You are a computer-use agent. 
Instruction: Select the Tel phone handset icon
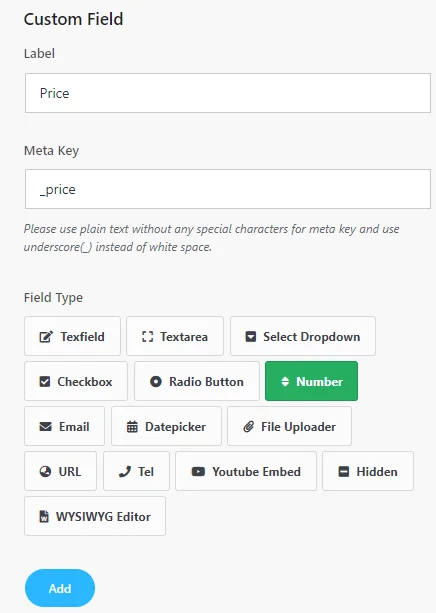tap(125, 471)
